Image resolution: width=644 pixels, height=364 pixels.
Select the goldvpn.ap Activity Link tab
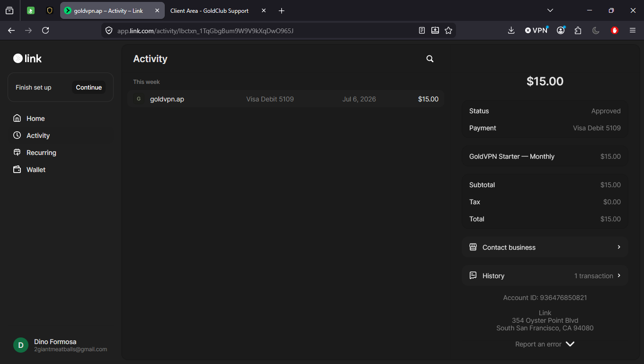point(112,10)
